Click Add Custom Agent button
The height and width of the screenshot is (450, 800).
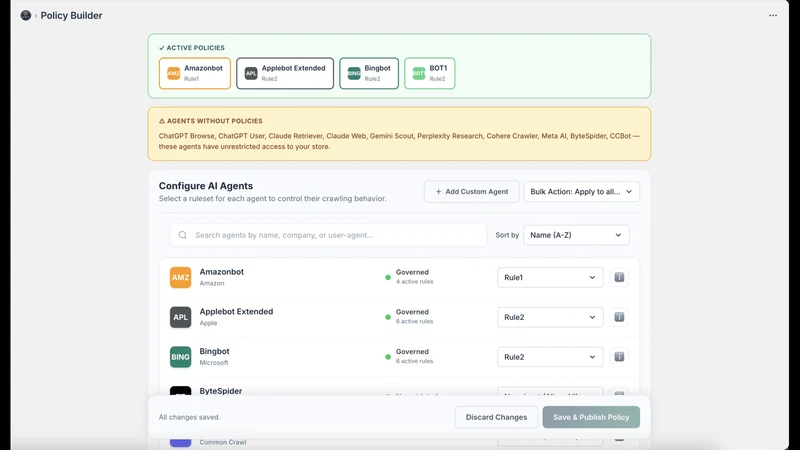[471, 192]
